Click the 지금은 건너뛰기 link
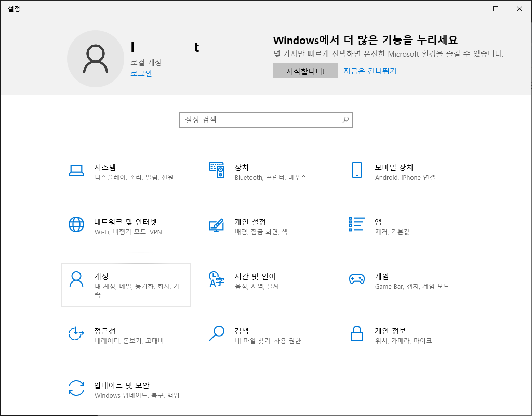 (370, 71)
